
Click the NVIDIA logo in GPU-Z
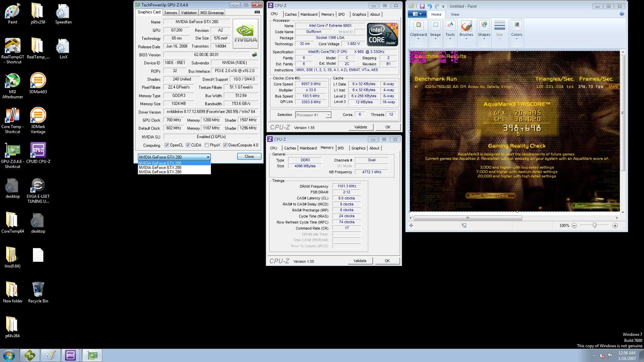tap(246, 34)
